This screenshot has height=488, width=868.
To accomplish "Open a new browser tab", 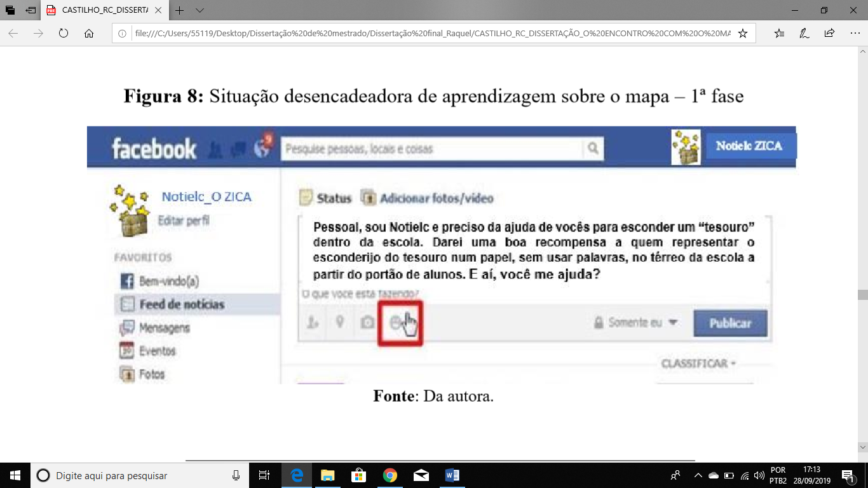I will [x=180, y=10].
